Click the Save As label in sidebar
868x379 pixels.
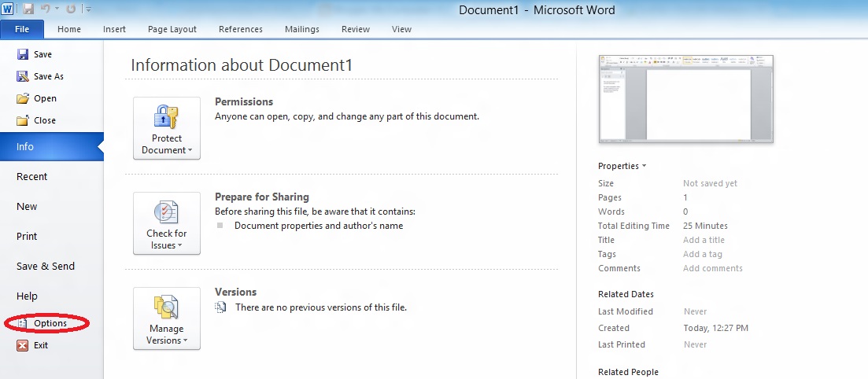pos(49,76)
